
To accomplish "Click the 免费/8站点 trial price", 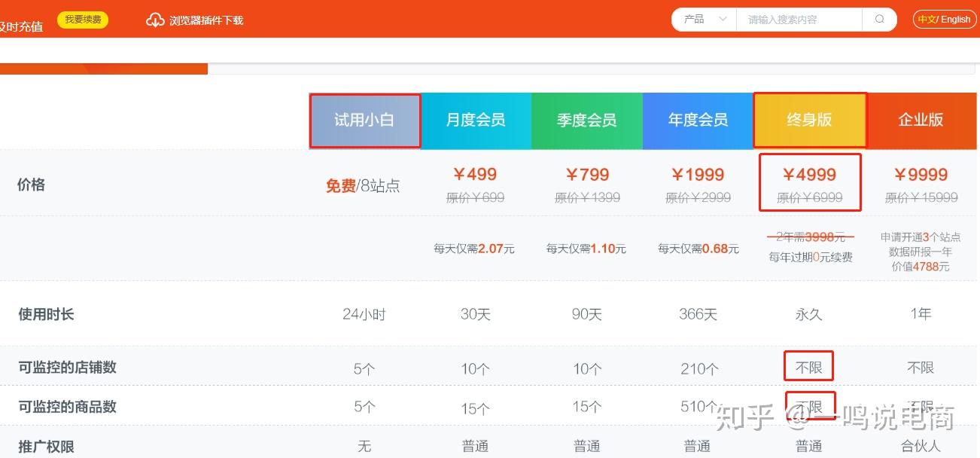I will 363,185.
